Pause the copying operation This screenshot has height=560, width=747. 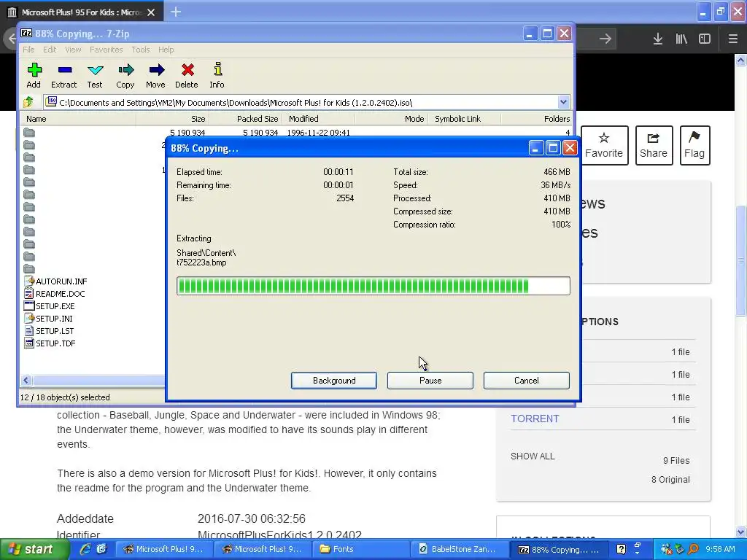point(430,381)
